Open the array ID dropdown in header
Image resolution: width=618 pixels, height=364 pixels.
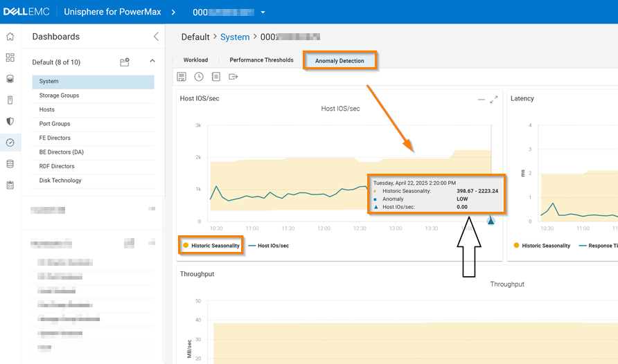[x=263, y=12]
